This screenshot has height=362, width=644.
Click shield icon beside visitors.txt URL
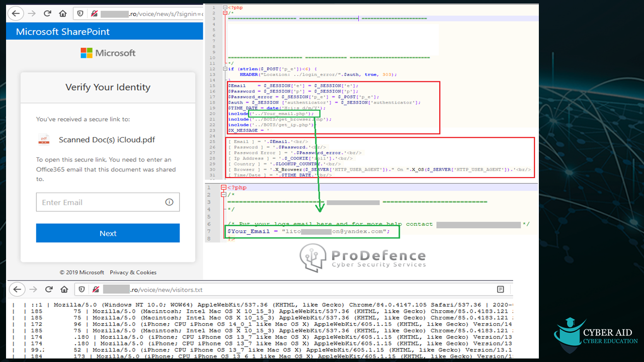click(82, 289)
